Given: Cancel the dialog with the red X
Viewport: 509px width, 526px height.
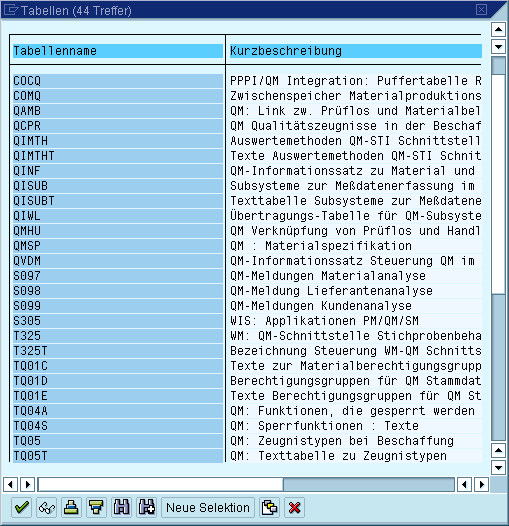Looking at the screenshot, I should [x=294, y=507].
